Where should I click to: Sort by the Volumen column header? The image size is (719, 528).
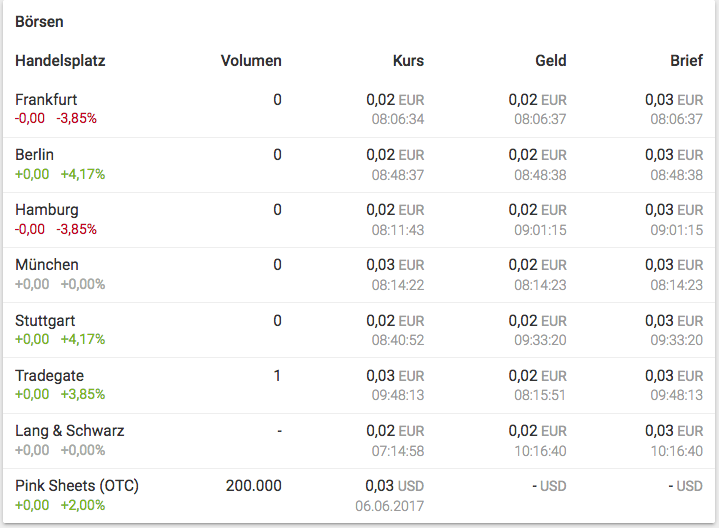click(x=251, y=61)
